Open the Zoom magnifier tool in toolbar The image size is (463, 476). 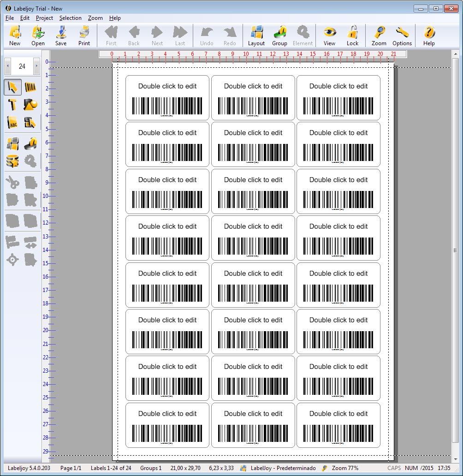379,36
